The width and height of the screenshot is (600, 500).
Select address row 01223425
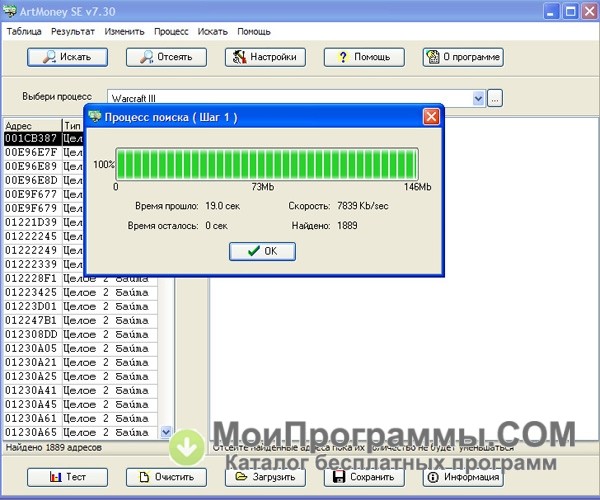click(x=80, y=293)
